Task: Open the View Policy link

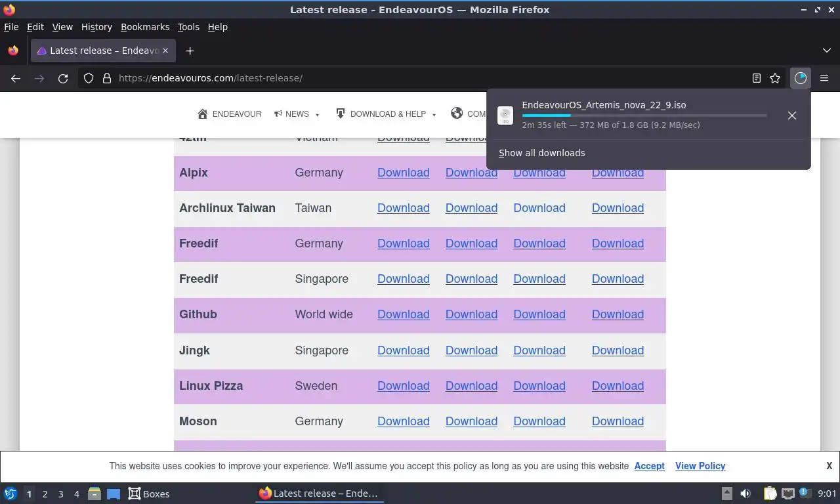Action: 700,466
